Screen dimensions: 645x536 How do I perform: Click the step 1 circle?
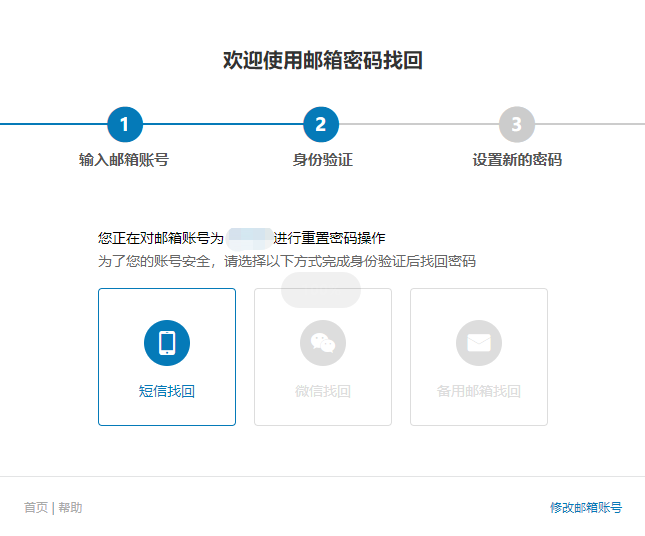125,124
